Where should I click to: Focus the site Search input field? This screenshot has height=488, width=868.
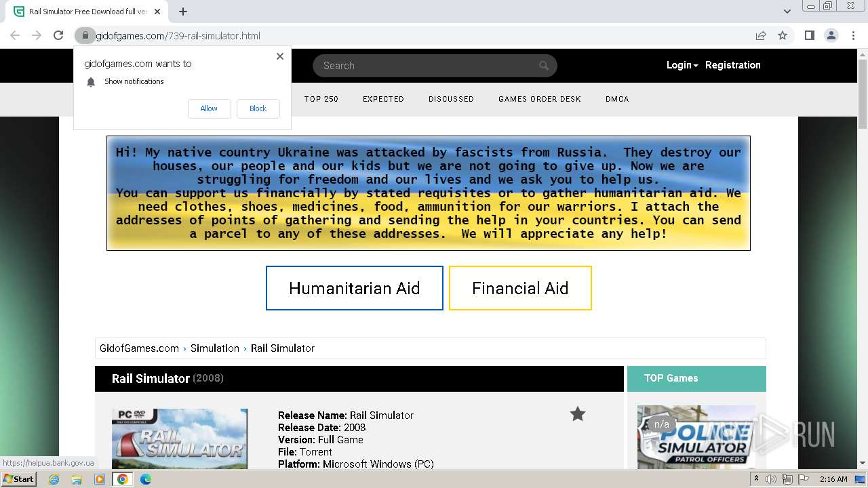coord(435,66)
